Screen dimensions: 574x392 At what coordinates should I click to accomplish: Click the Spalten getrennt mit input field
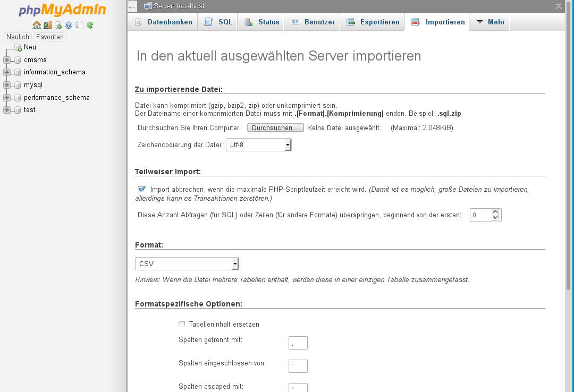(x=298, y=343)
